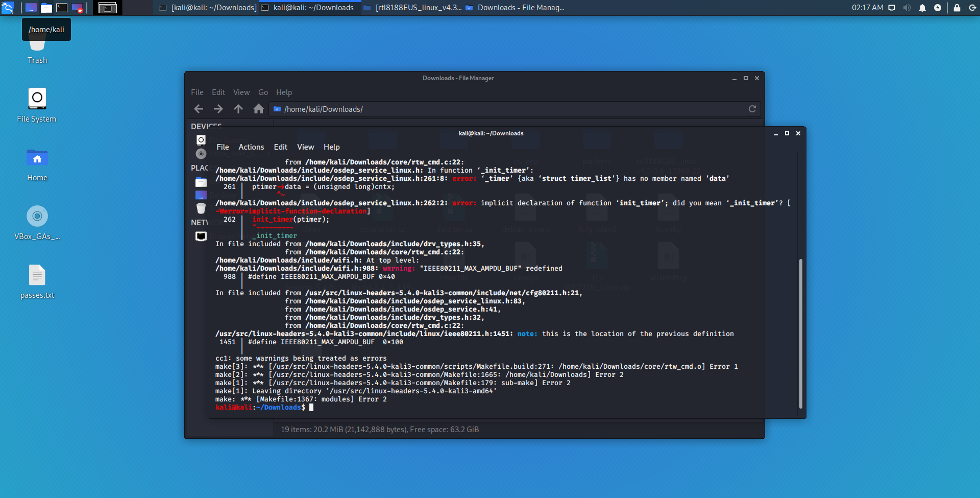Image resolution: width=980 pixels, height=498 pixels.
Task: Open the terminal Edit menu
Action: coord(281,147)
